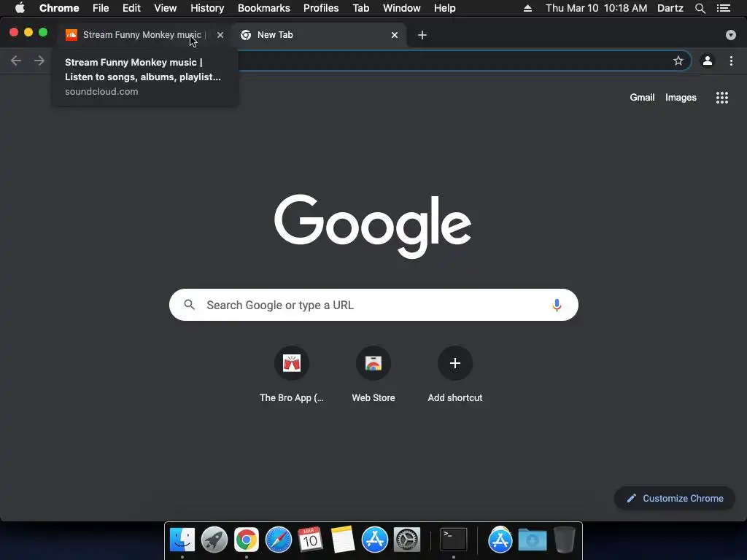Click Customize Chrome button
The height and width of the screenshot is (560, 747).
click(x=675, y=498)
